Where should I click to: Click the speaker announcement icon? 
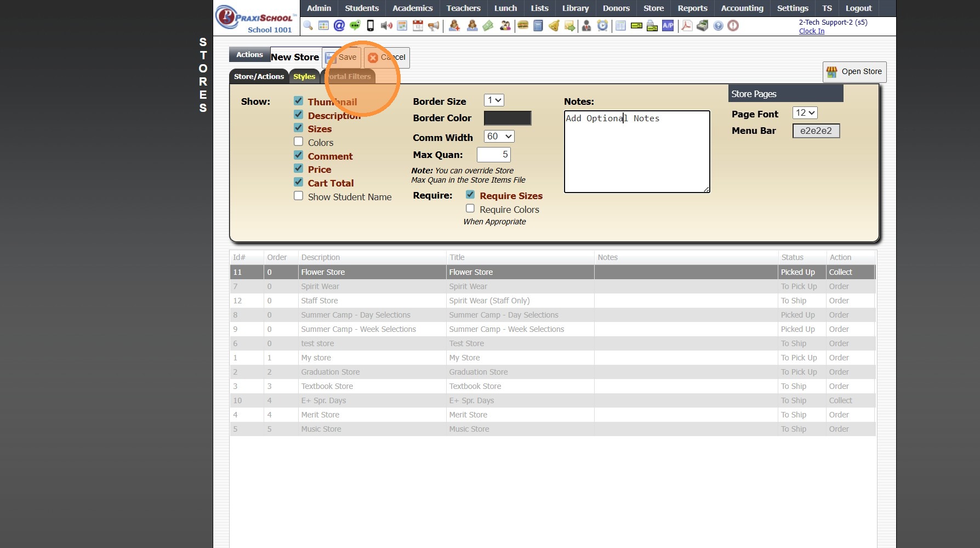[x=386, y=25]
